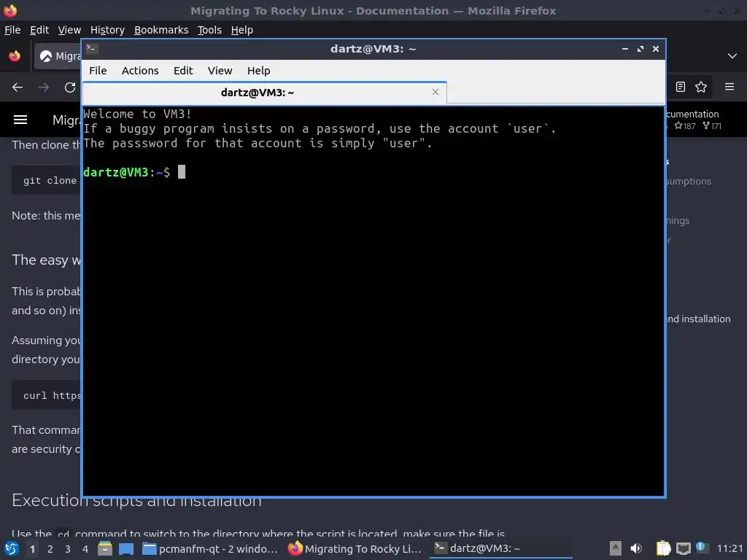Switch to virtual desktop 2
The width and height of the screenshot is (747, 560).
tap(50, 549)
